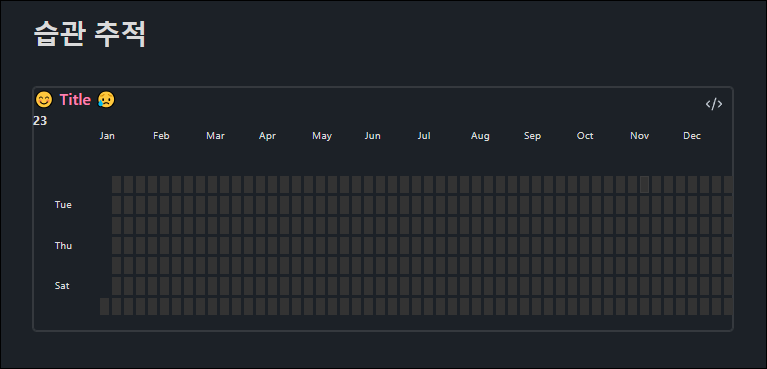Click the 습관 추적 page heading

click(90, 35)
